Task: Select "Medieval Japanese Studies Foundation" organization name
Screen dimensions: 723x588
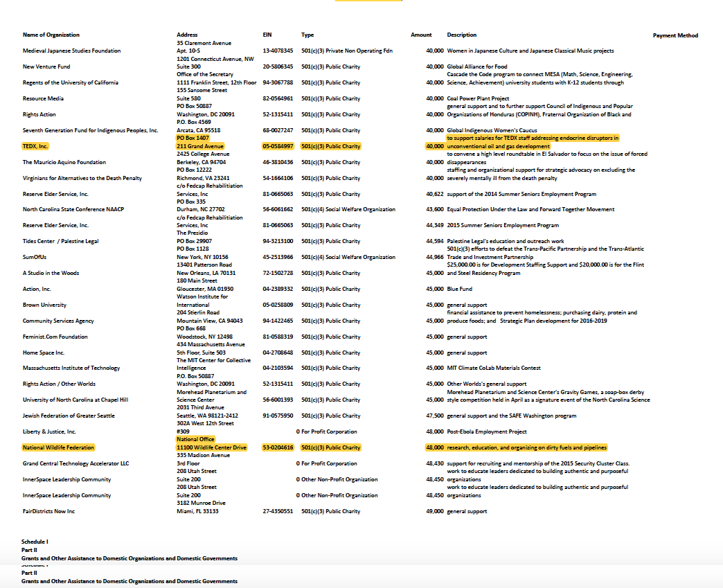Action: tap(71, 51)
